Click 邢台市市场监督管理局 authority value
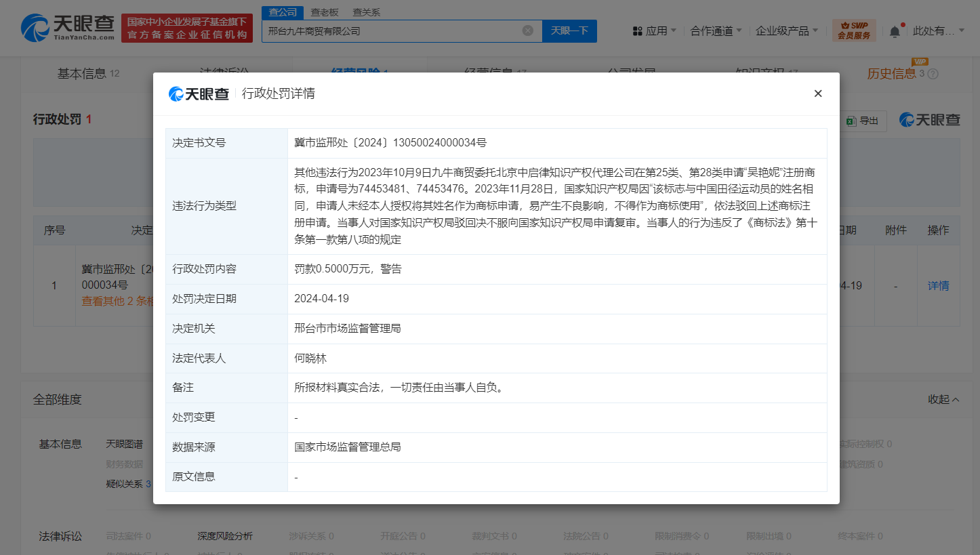The image size is (980, 555). click(x=348, y=328)
